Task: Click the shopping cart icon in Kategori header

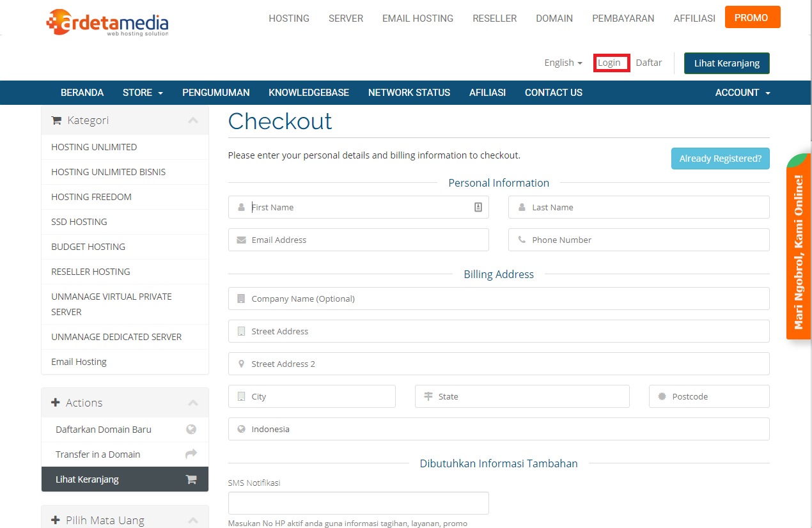Action: point(56,121)
